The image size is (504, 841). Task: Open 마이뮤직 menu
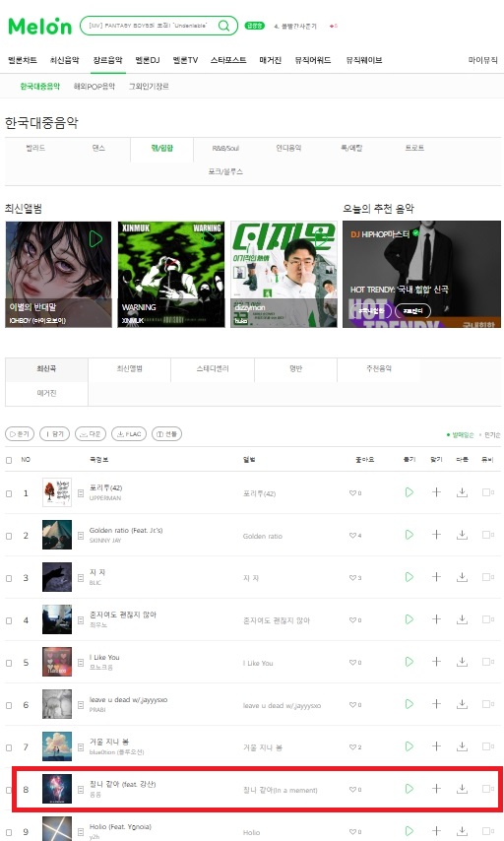coord(482,60)
